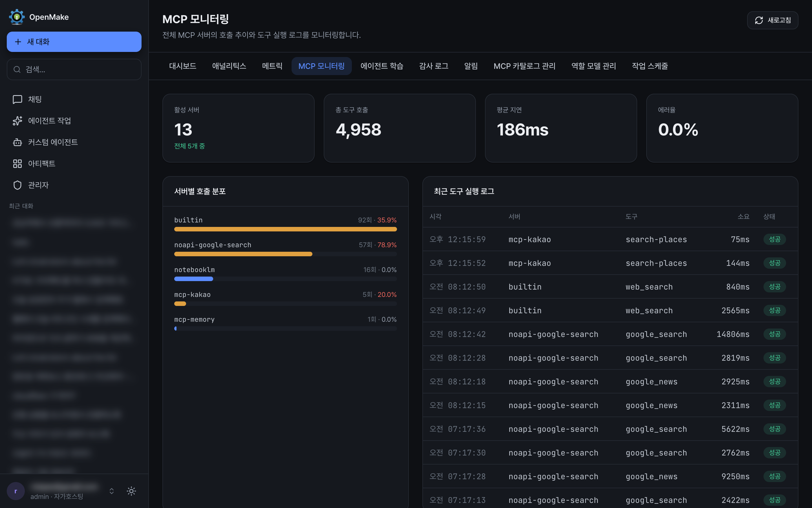Click the 활성 서버 card showing 13
812x508 pixels.
238,128
